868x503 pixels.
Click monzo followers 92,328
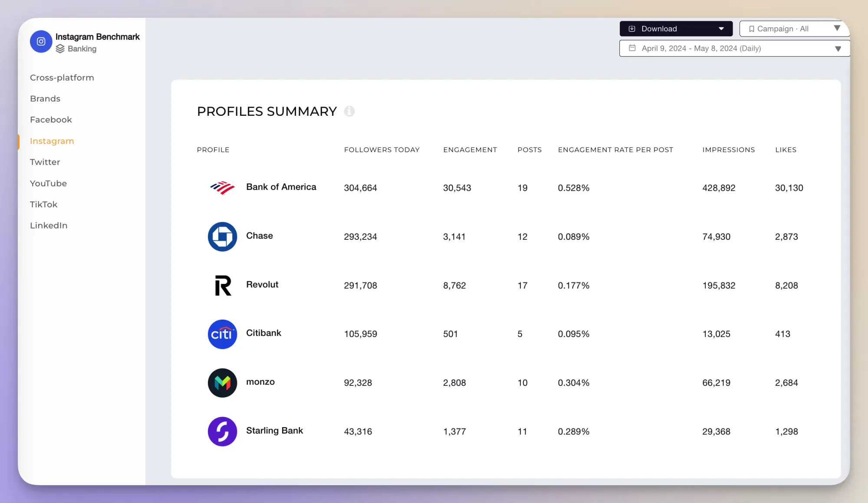tap(358, 383)
